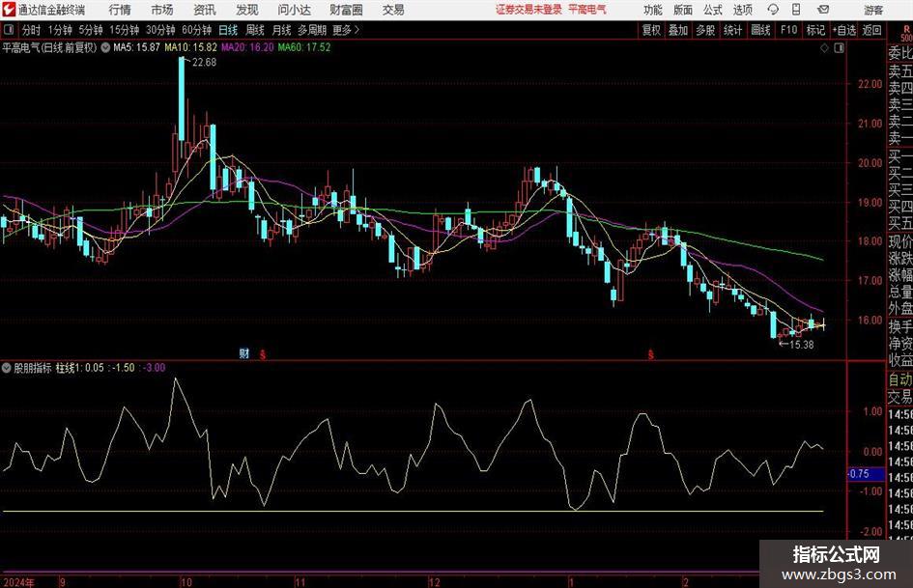
Task: Click the October red S marker
Action: pyautogui.click(x=263, y=354)
